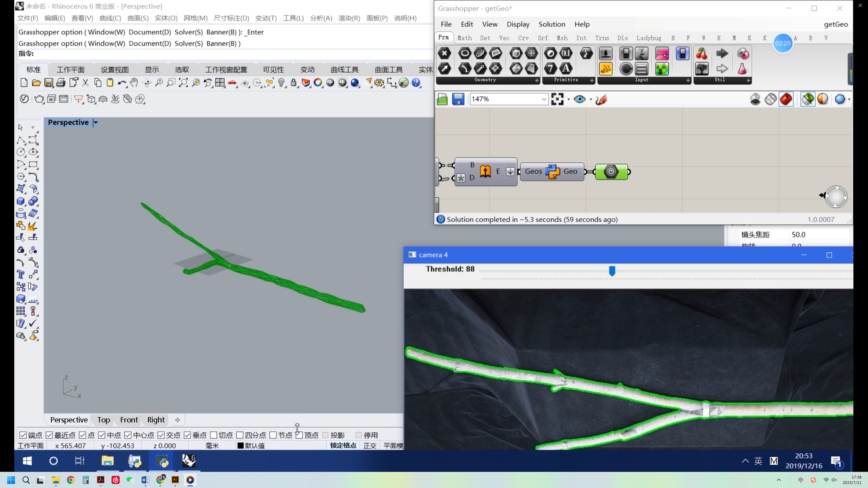
Task: Open the 147% zoom dropdown in Grasshopper
Action: pos(543,99)
